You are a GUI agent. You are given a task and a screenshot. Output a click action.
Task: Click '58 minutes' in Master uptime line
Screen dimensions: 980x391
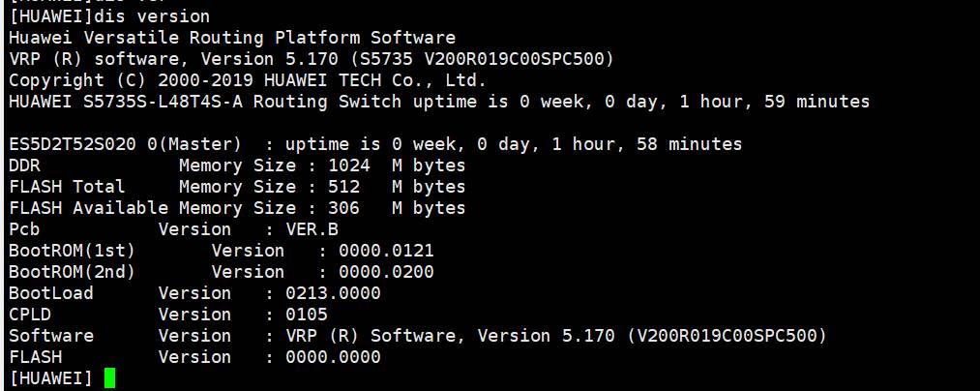pyautogui.click(x=690, y=144)
